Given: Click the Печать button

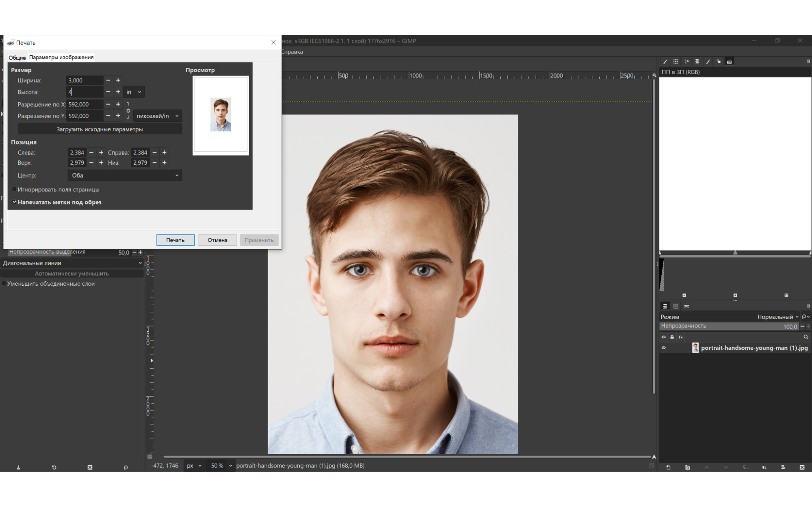Looking at the screenshot, I should tap(175, 240).
